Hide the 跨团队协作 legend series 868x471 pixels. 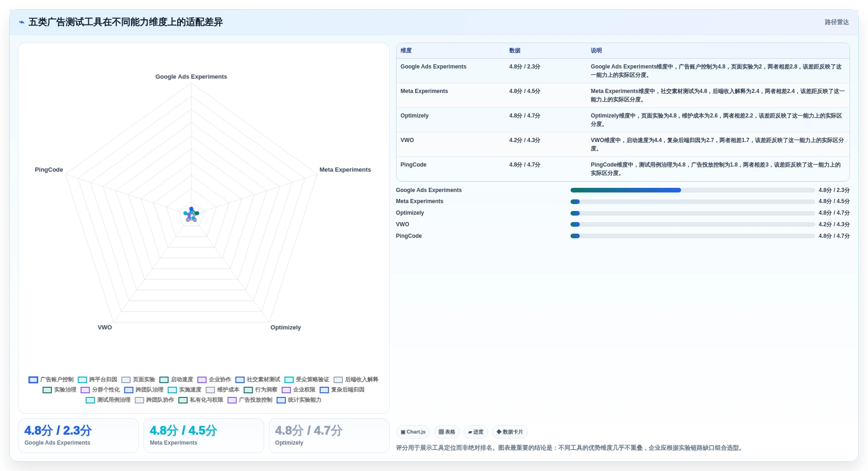(155, 400)
